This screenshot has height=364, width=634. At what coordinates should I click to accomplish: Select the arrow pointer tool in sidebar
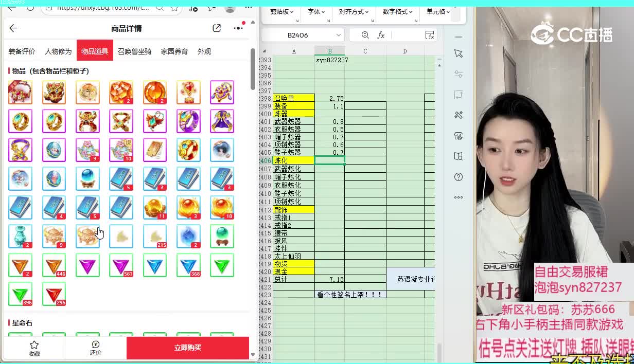(459, 54)
